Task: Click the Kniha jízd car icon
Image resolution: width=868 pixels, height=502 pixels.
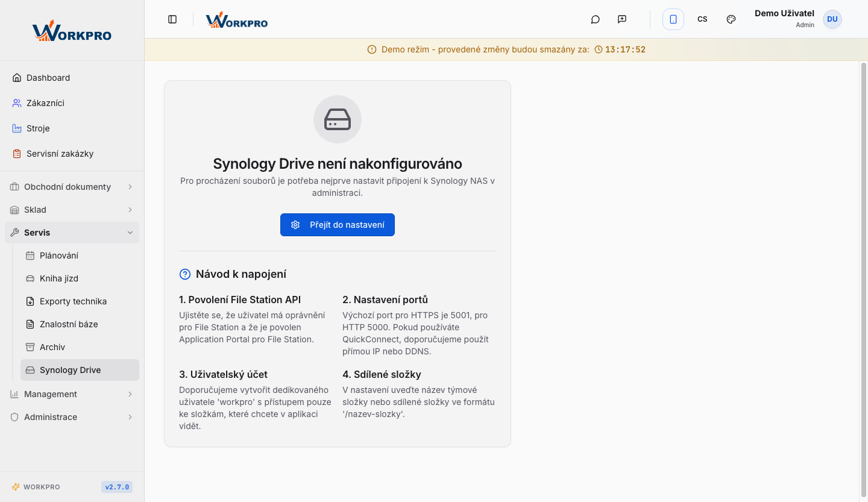Action: click(x=30, y=278)
